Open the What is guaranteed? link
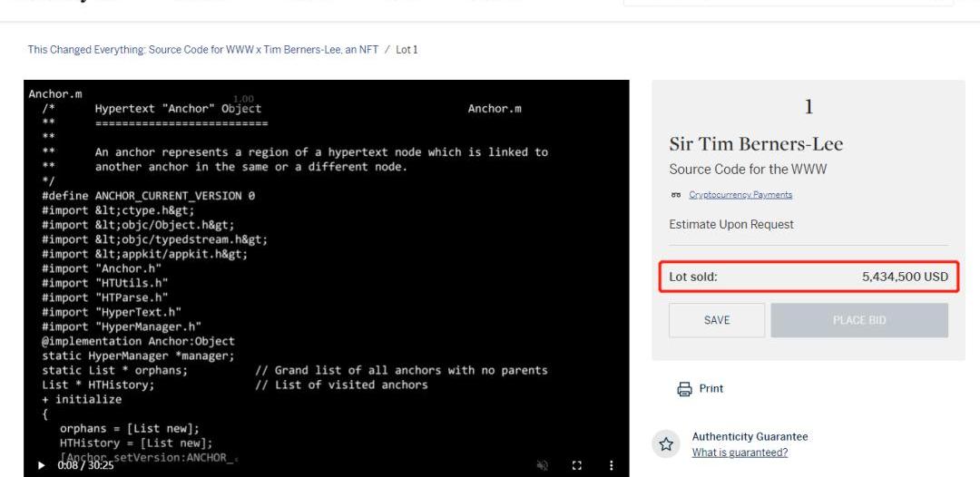 740,453
